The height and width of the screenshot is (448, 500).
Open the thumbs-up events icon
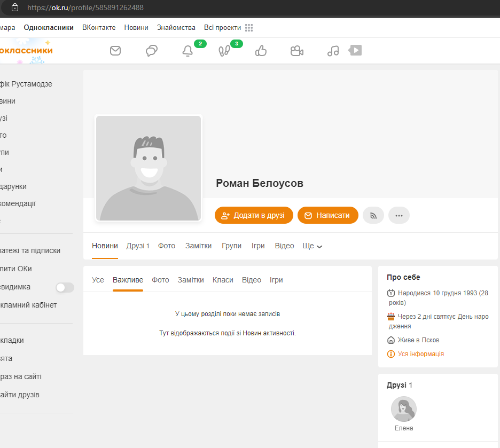[261, 51]
